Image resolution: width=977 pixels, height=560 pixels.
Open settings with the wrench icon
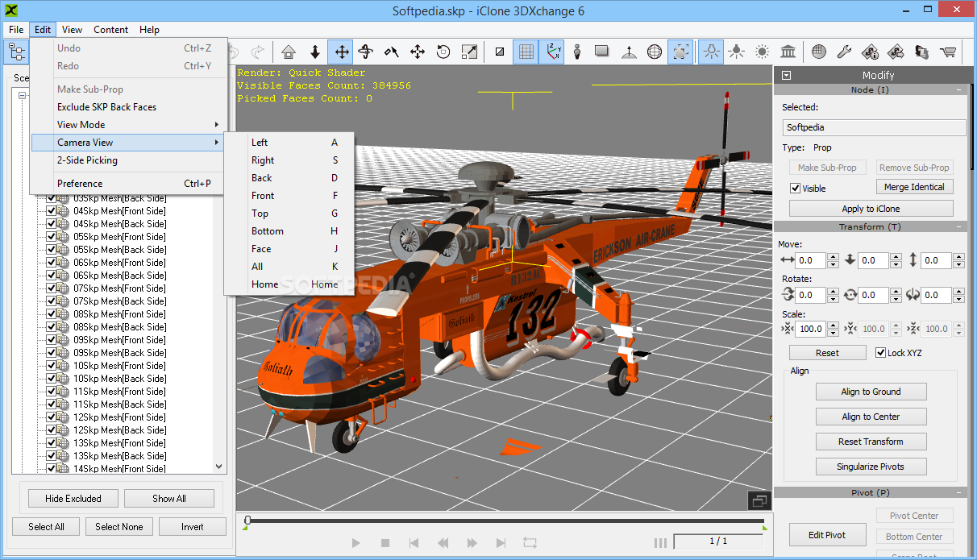(845, 52)
